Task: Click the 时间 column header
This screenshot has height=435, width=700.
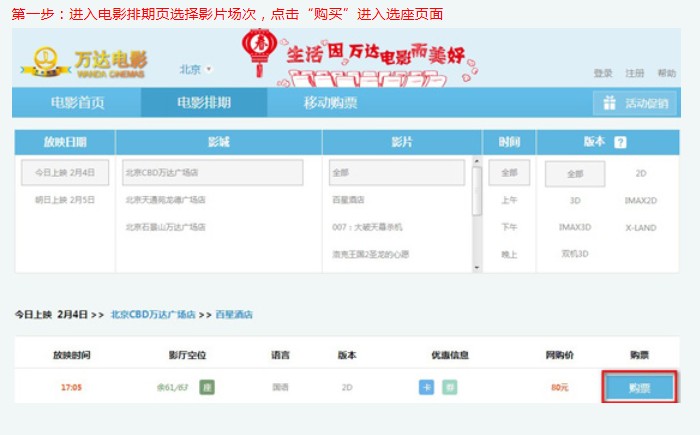Action: [x=509, y=142]
